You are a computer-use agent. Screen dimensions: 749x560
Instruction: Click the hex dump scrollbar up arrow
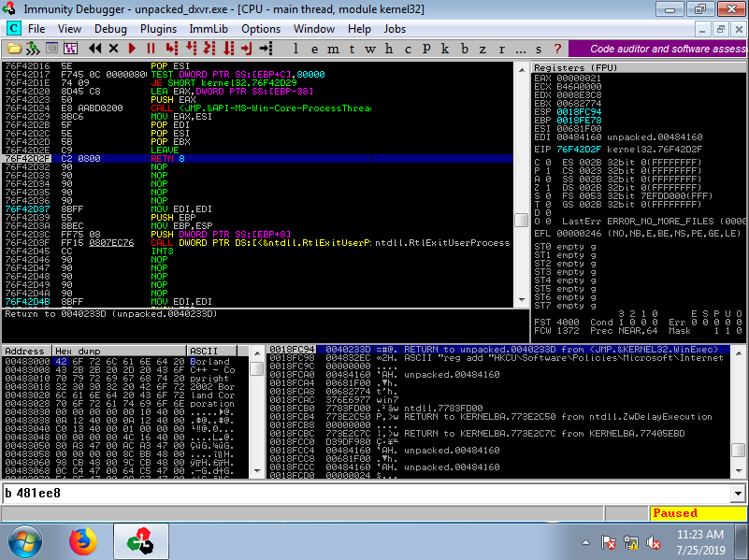(257, 353)
